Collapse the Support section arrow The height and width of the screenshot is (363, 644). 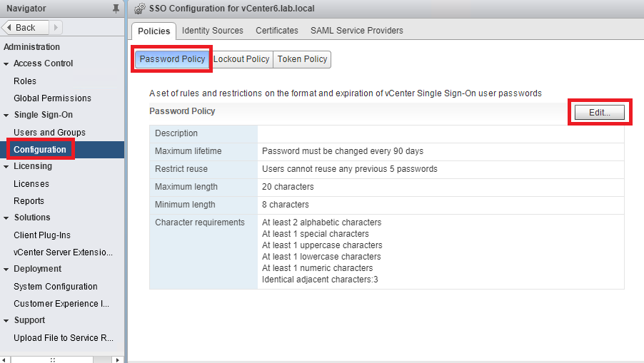(6, 320)
